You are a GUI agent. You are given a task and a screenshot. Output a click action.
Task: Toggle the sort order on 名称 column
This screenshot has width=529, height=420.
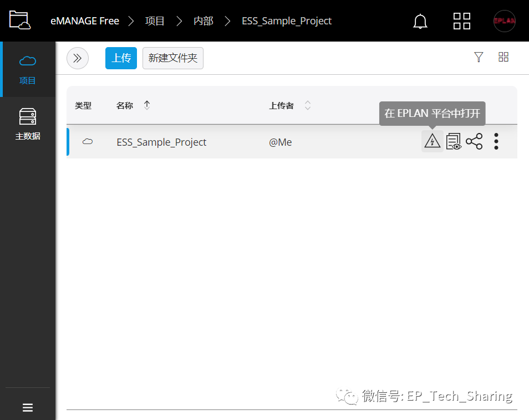(x=146, y=105)
